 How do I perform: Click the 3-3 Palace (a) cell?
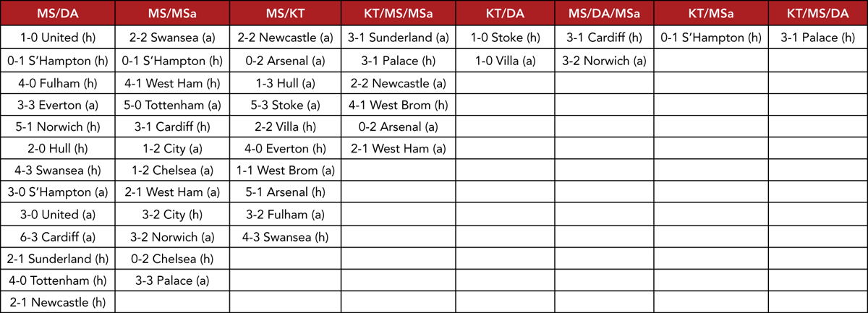tap(173, 280)
